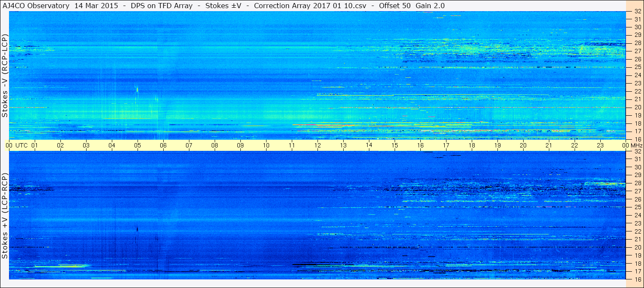Select the 'Gain 2.0' header value
The image size is (644, 288).
pos(430,6)
